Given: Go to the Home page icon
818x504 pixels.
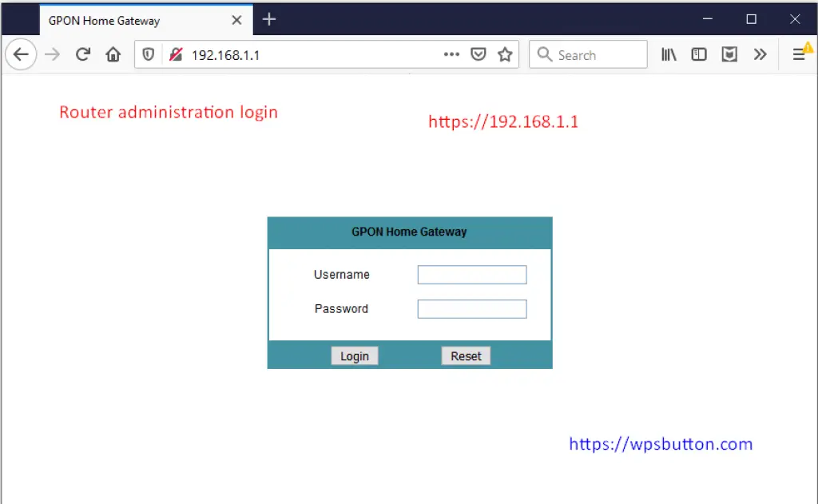Looking at the screenshot, I should 113,55.
